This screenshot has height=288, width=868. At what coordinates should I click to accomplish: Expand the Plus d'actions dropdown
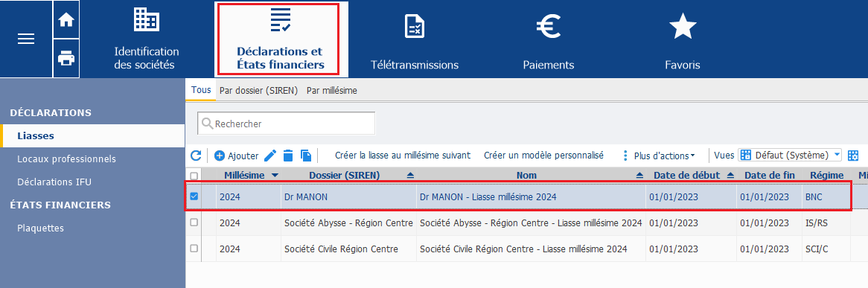pyautogui.click(x=659, y=156)
